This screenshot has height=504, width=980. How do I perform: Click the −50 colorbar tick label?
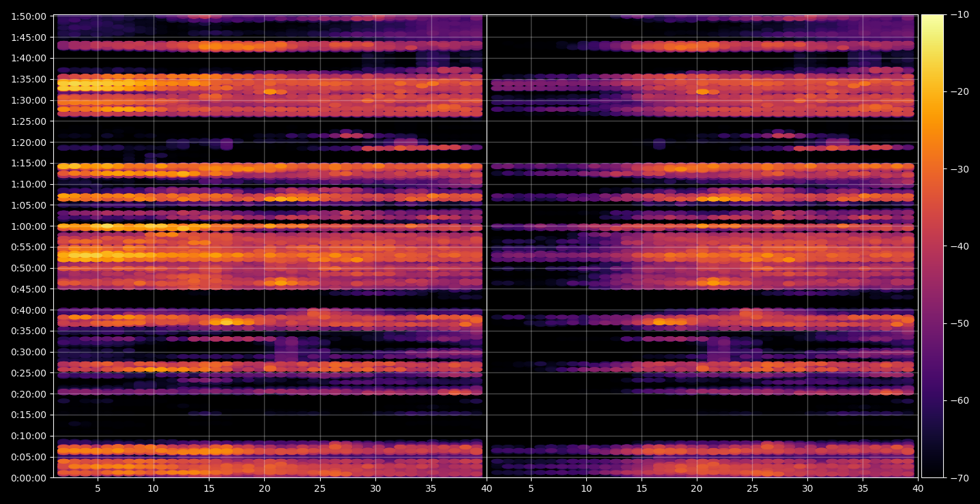point(958,323)
